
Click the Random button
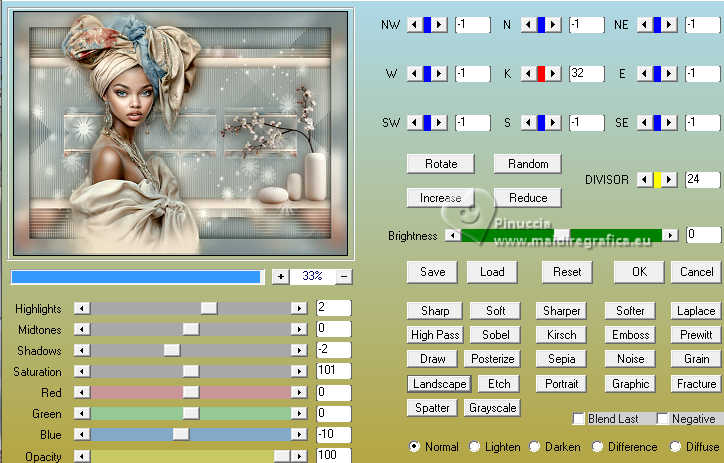click(528, 164)
